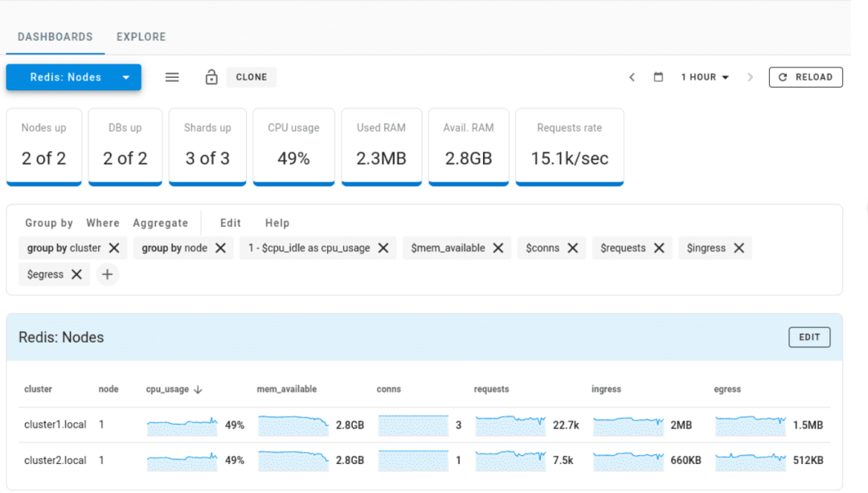Viewport: 868px width, 493px height.
Task: Add a new query chip with plus
Action: tap(108, 274)
